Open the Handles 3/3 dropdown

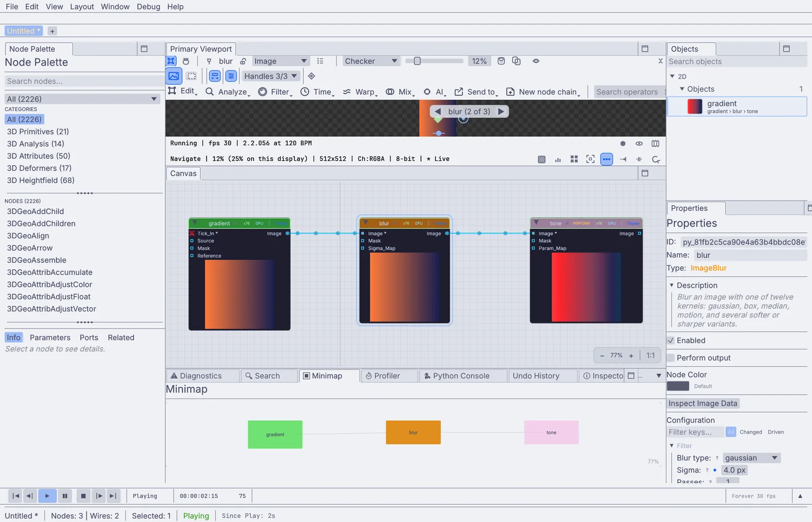tap(271, 76)
